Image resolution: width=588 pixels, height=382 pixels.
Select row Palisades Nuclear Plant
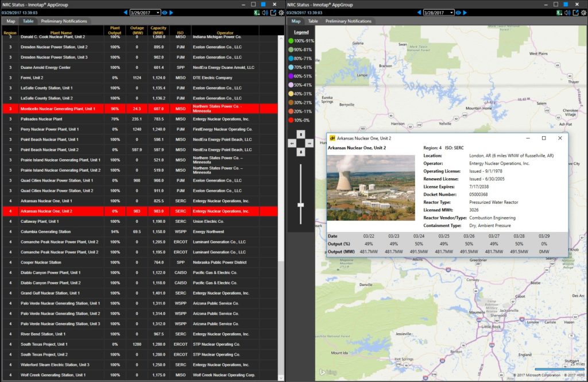coord(140,119)
